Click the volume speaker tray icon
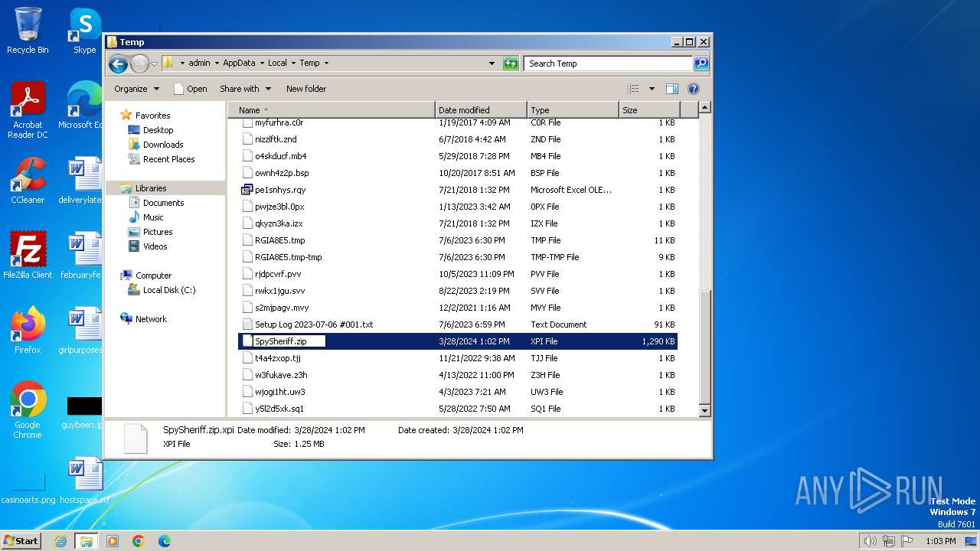980x551 pixels. coord(870,541)
